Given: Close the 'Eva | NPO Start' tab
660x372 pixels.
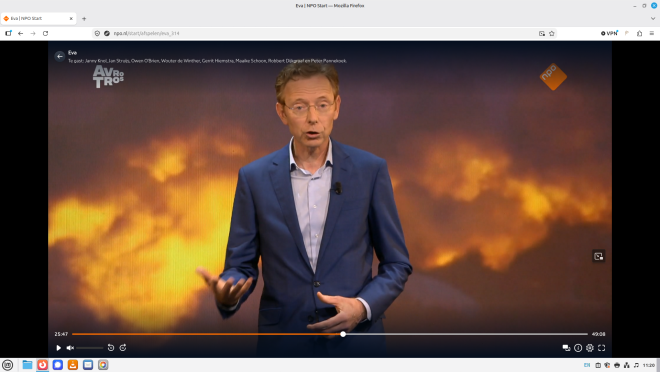Looking at the screenshot, I should click(x=71, y=19).
